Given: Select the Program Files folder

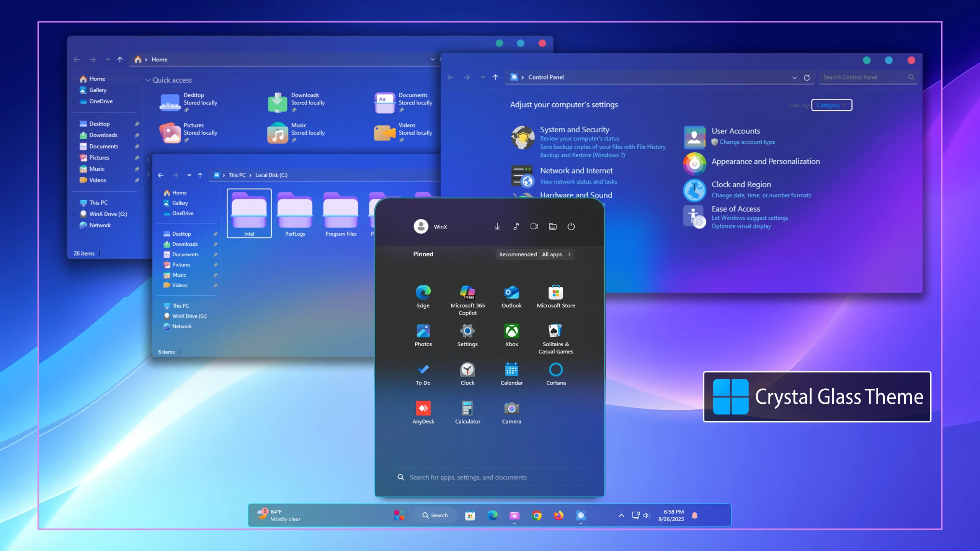Looking at the screenshot, I should click(340, 214).
